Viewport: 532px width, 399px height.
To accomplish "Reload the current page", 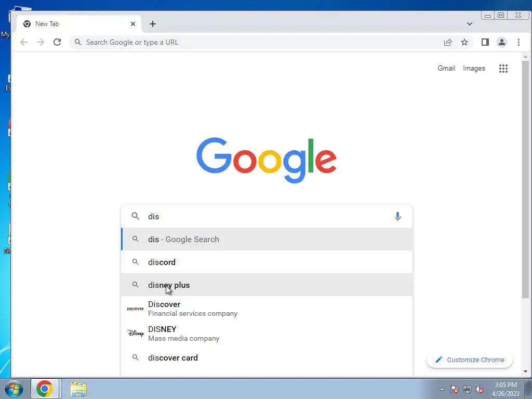I will tap(57, 42).
